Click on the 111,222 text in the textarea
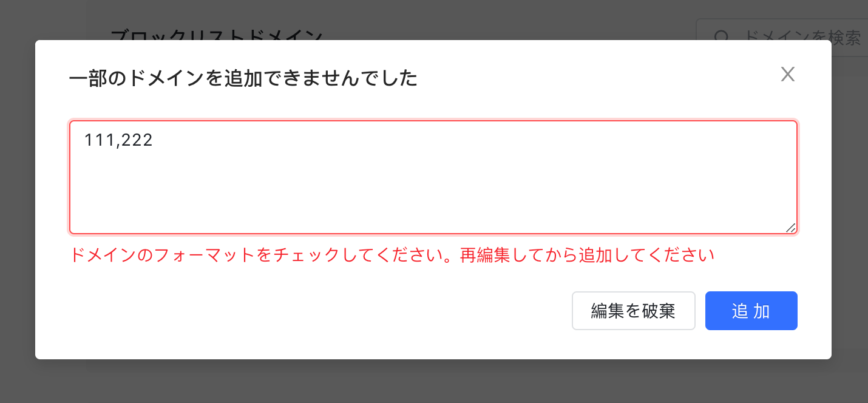The height and width of the screenshot is (403, 868). (118, 141)
